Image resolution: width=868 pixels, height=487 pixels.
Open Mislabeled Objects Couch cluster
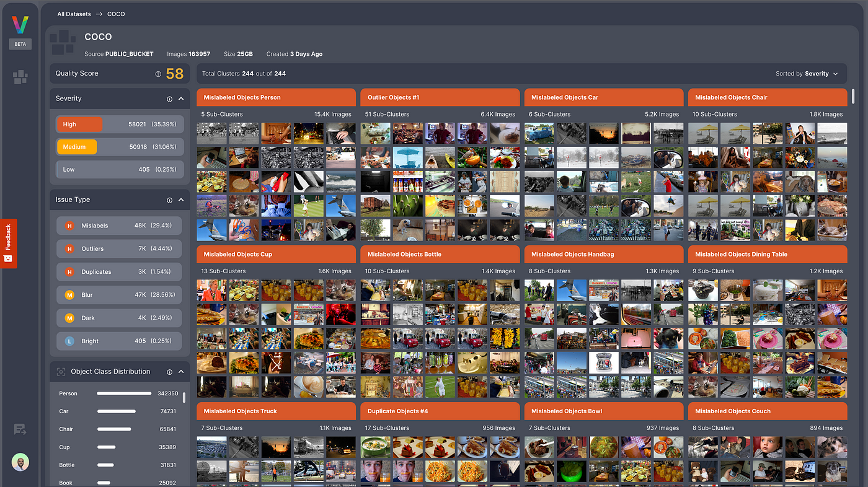tap(768, 411)
